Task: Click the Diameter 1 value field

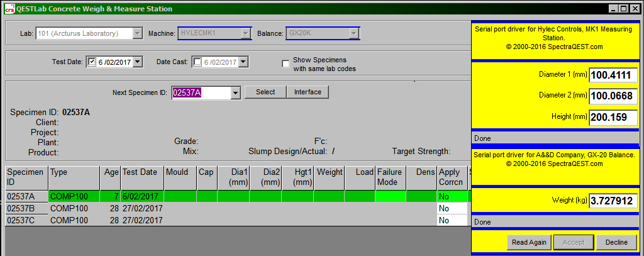Action: click(x=613, y=75)
